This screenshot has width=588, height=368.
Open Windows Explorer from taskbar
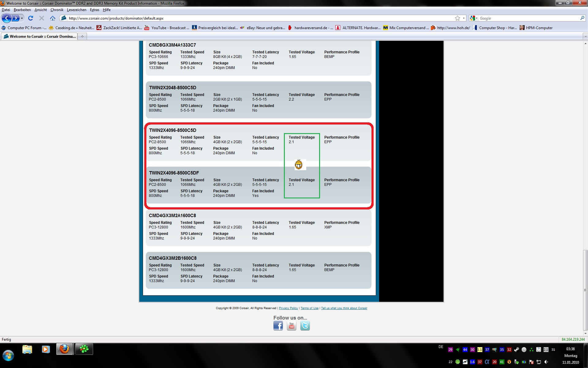pyautogui.click(x=27, y=350)
